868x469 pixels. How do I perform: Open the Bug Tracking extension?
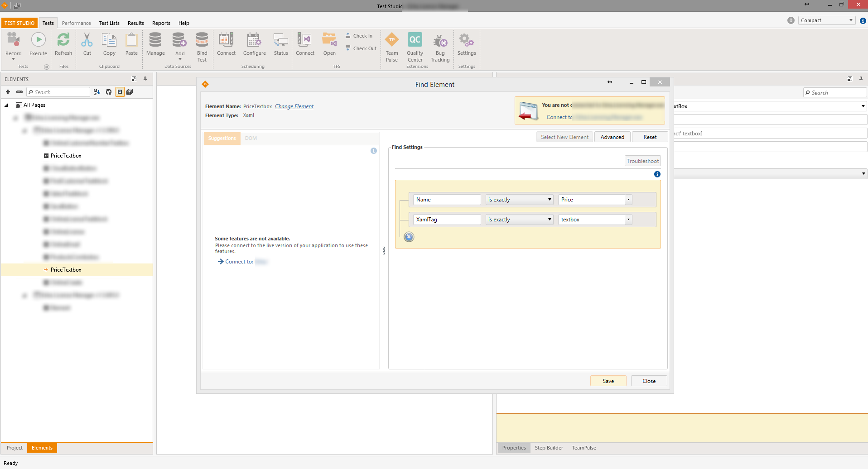click(440, 40)
